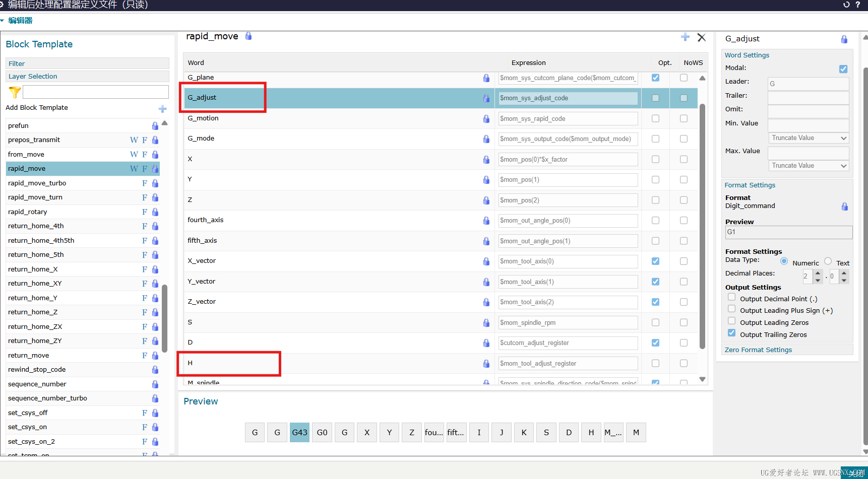Click the fou... block in the preview
The width and height of the screenshot is (868, 479).
point(434,432)
